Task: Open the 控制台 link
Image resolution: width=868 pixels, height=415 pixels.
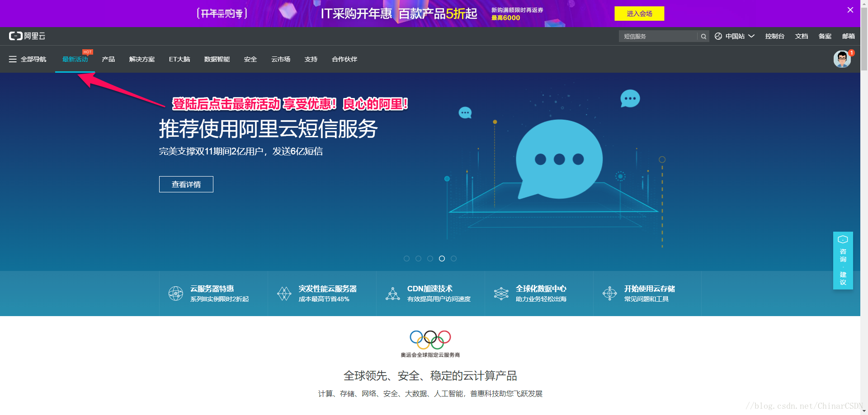Action: pyautogui.click(x=775, y=36)
